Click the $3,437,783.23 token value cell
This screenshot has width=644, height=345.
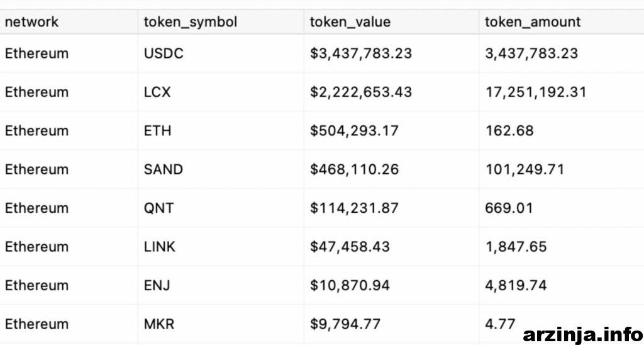pos(391,54)
